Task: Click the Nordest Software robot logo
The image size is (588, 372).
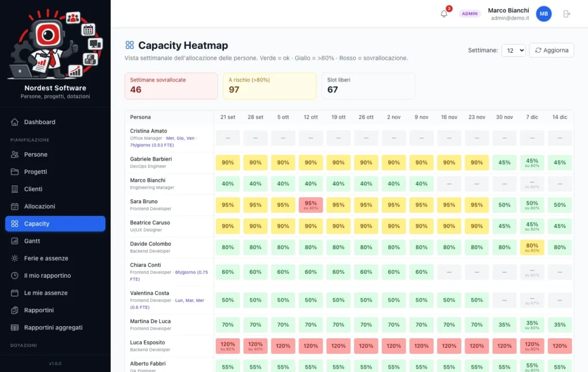Action: tap(55, 44)
